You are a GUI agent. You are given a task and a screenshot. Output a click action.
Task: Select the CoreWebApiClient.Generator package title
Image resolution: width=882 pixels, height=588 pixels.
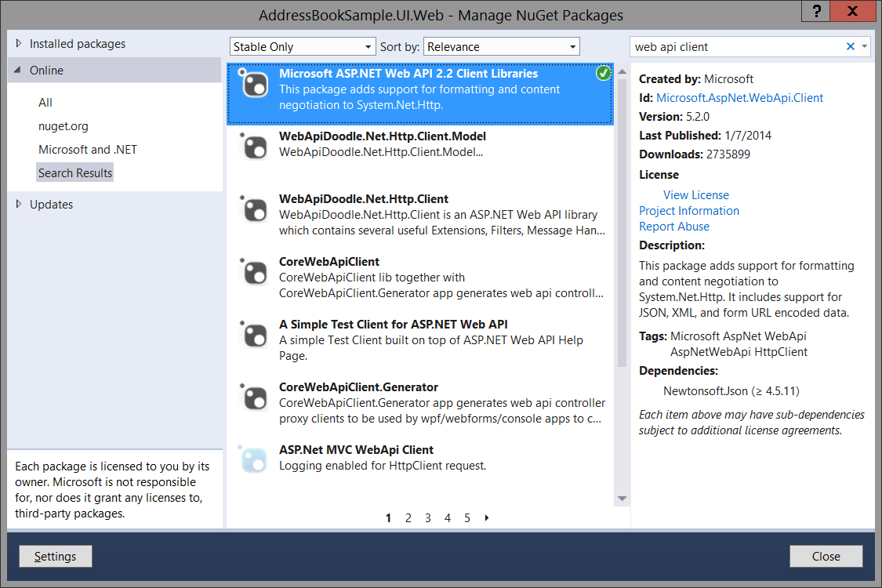point(358,387)
